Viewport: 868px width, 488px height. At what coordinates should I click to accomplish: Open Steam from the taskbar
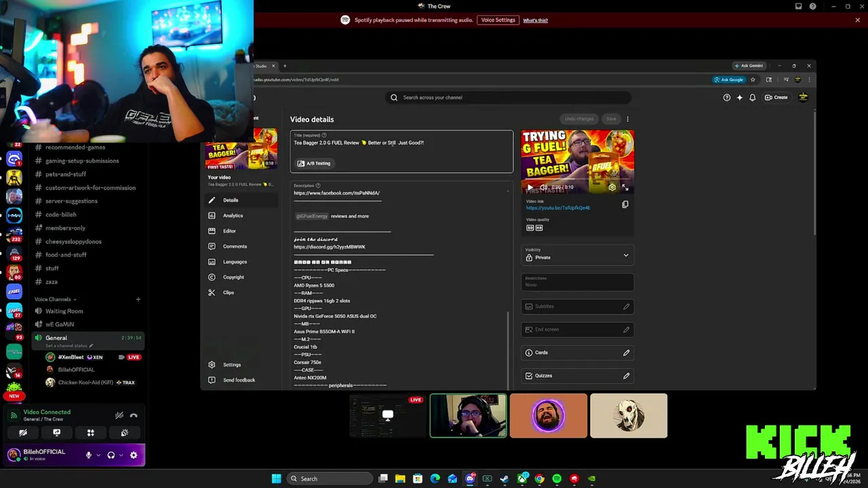[505, 479]
